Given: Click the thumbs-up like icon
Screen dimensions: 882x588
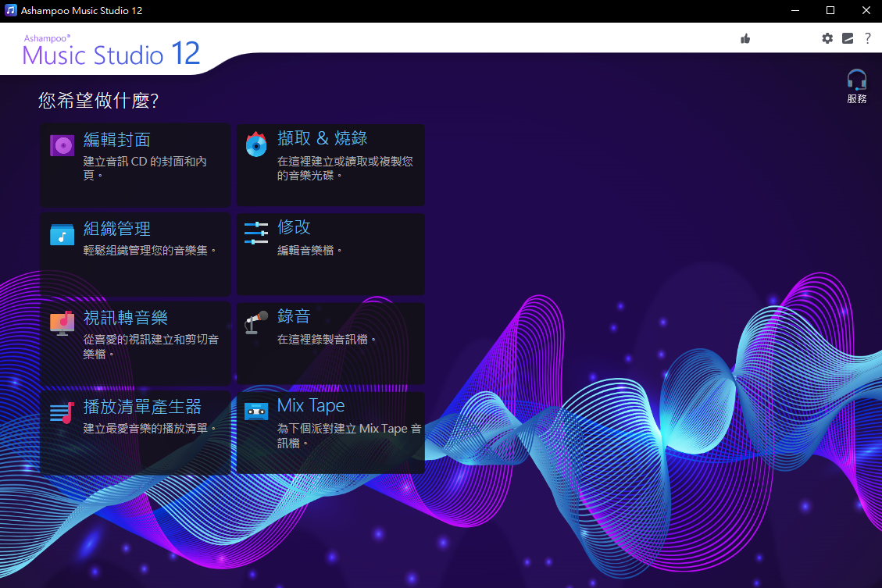Looking at the screenshot, I should (x=745, y=38).
